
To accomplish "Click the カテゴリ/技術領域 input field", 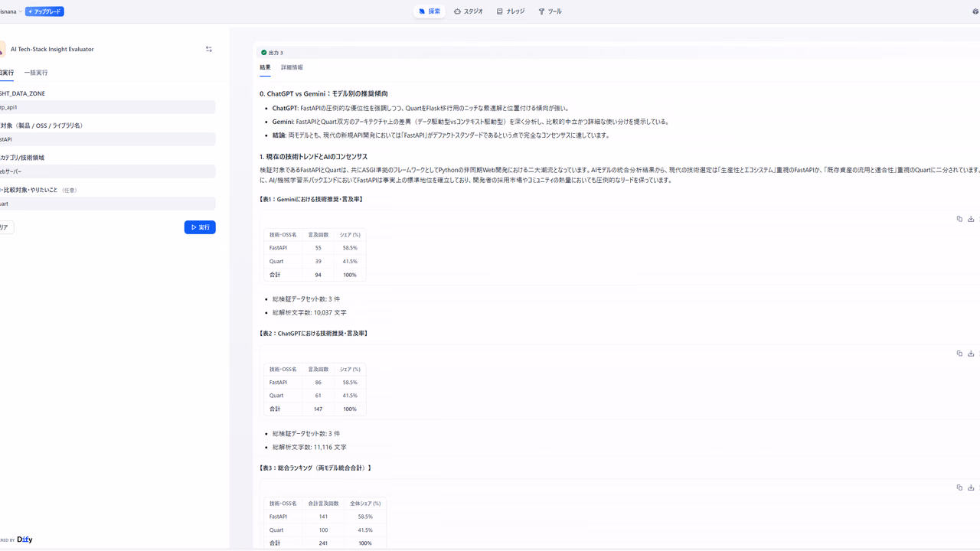I will point(107,171).
